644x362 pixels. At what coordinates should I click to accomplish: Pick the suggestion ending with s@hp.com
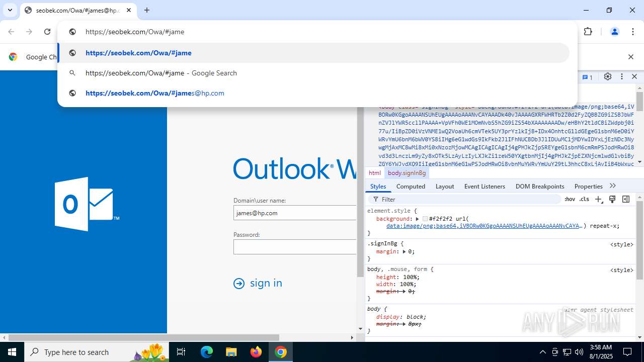pyautogui.click(x=313, y=93)
